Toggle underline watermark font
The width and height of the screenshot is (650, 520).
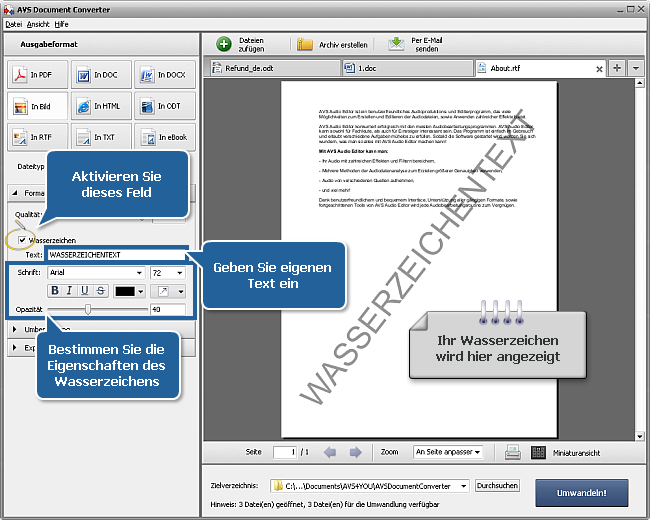(85, 291)
